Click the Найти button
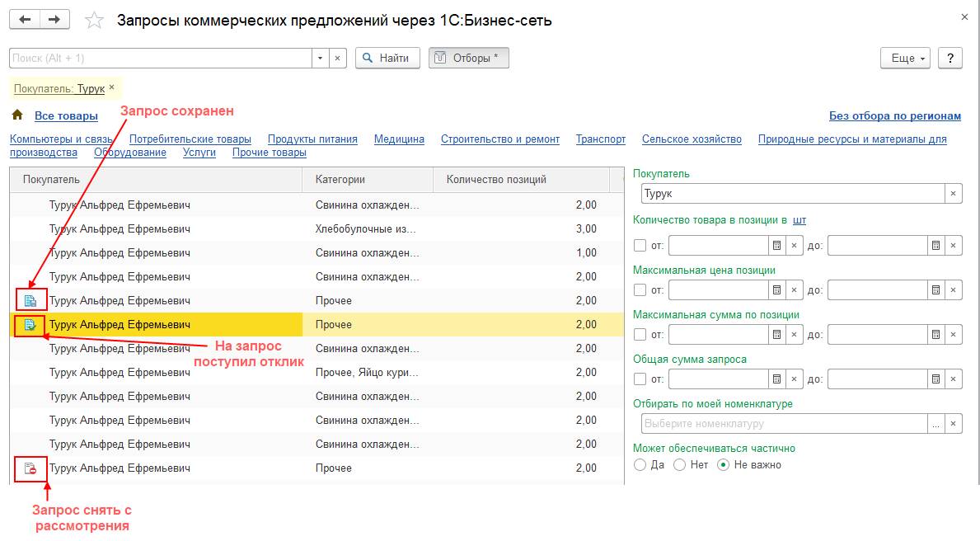This screenshot has height=541, width=980. click(x=387, y=59)
